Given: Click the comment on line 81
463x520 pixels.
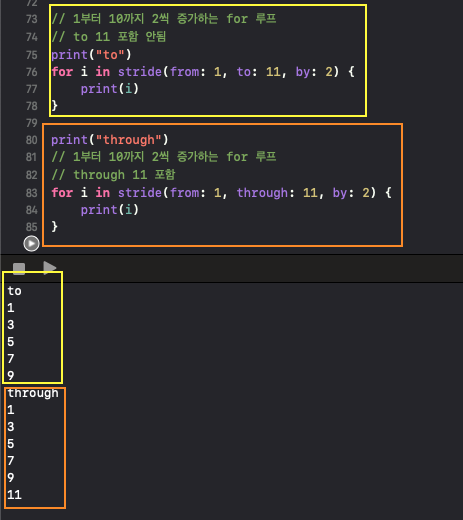Looking at the screenshot, I should pyautogui.click(x=164, y=157).
